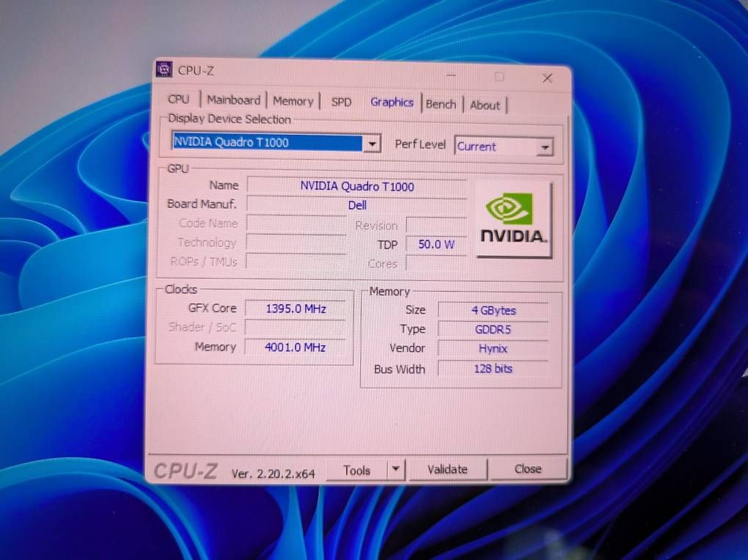Open the Bench tab
Image resolution: width=748 pixels, height=560 pixels.
click(441, 104)
